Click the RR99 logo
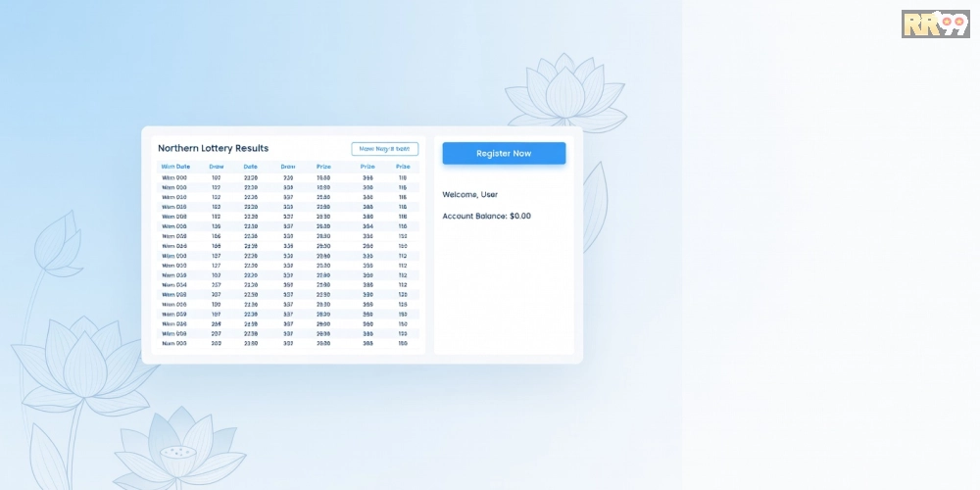 (935, 24)
